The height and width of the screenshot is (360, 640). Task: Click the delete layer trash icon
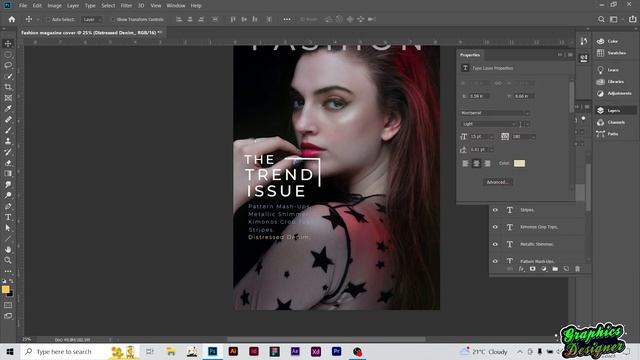577,269
